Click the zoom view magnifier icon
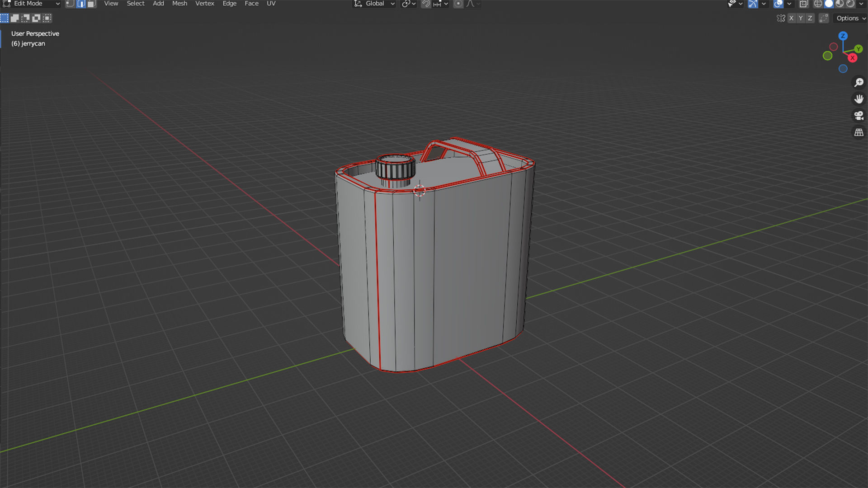 pos(859,82)
